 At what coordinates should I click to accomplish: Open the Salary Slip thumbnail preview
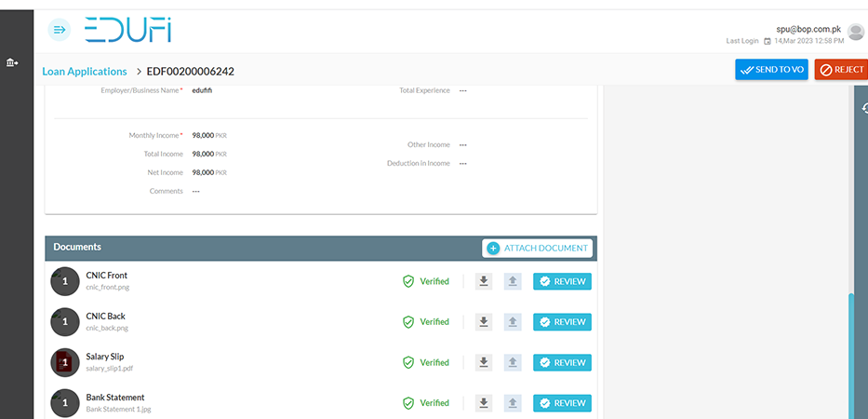tap(64, 362)
